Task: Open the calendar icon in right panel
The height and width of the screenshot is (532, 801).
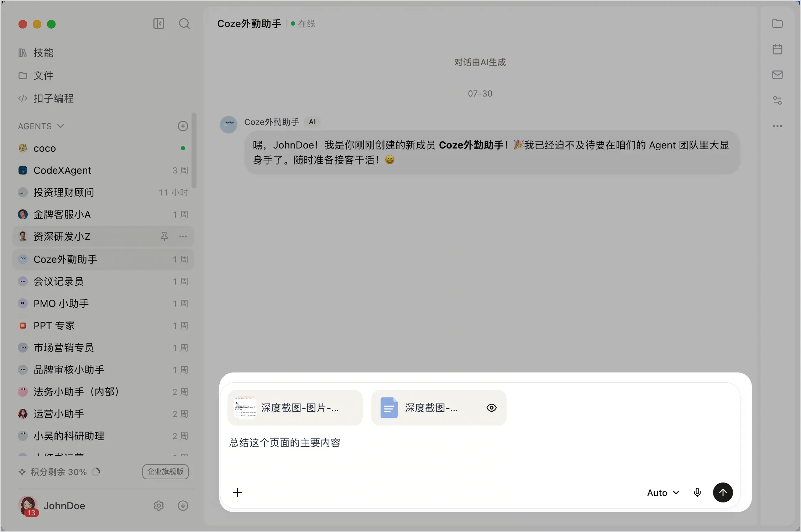Action: point(778,49)
